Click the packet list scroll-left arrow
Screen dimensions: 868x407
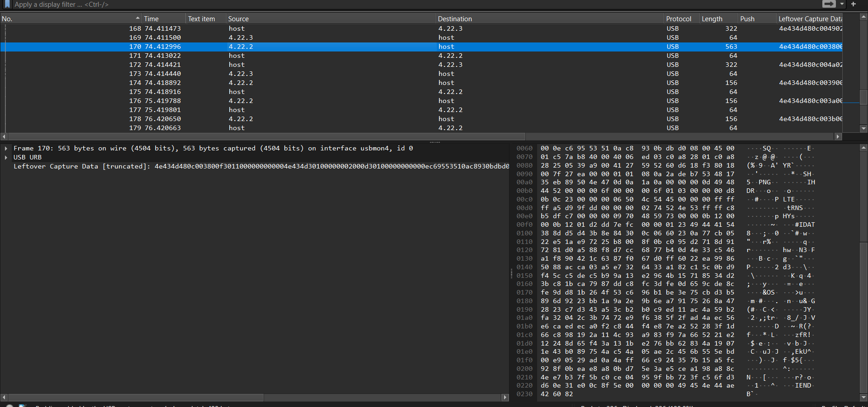point(4,136)
